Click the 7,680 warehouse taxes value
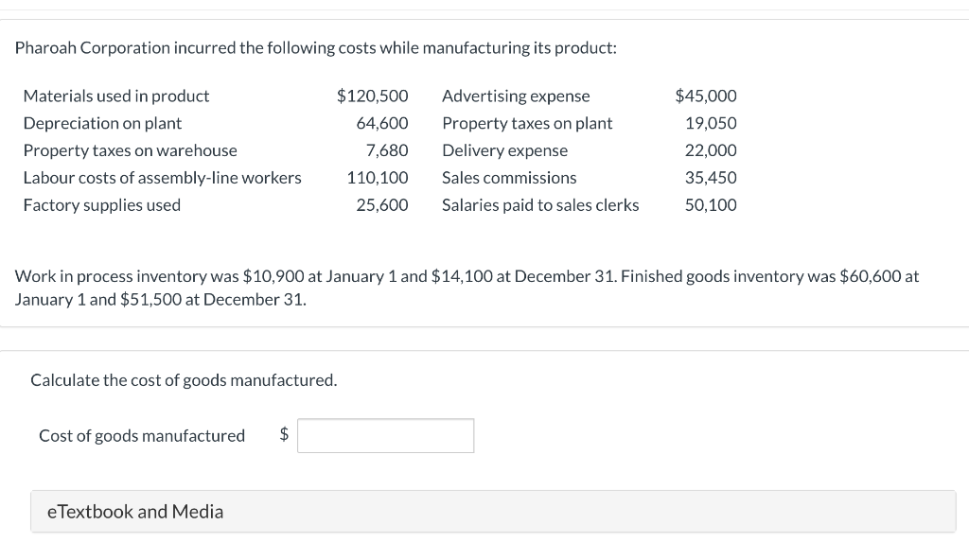969x560 pixels. (387, 150)
